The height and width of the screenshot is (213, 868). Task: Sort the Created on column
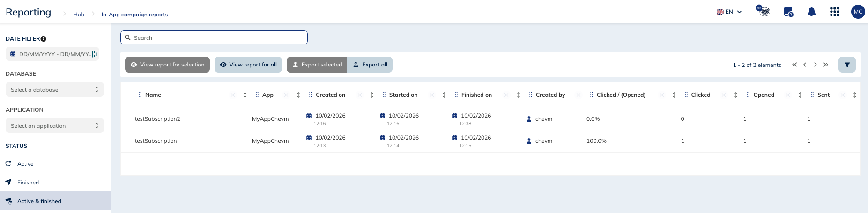pyautogui.click(x=372, y=95)
